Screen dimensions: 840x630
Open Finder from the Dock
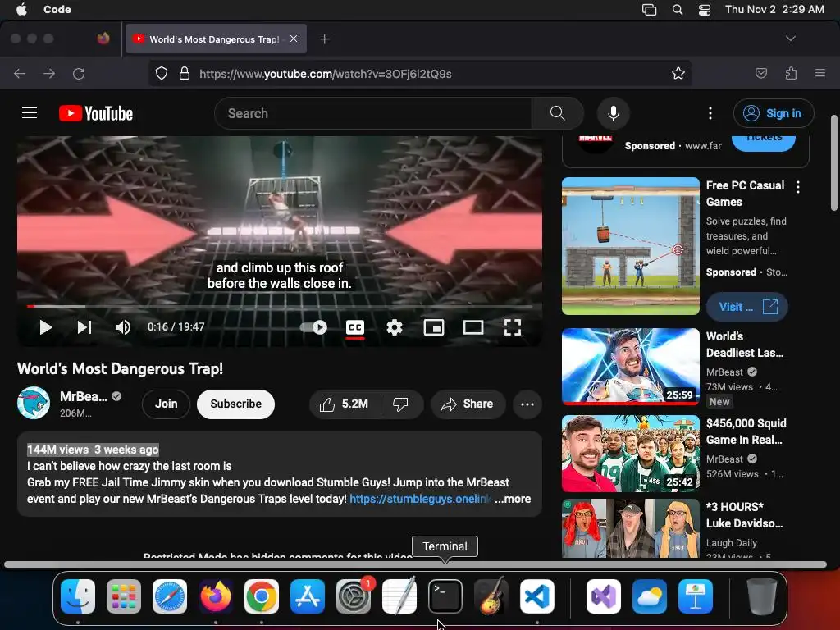78,596
